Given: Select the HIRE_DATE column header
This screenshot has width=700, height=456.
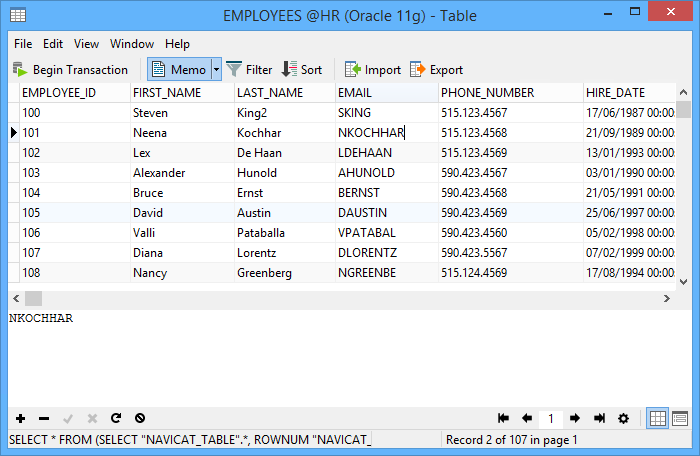Looking at the screenshot, I should click(x=629, y=93).
